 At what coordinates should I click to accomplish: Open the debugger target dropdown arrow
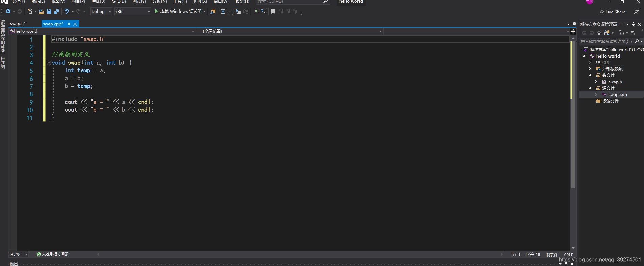click(204, 12)
